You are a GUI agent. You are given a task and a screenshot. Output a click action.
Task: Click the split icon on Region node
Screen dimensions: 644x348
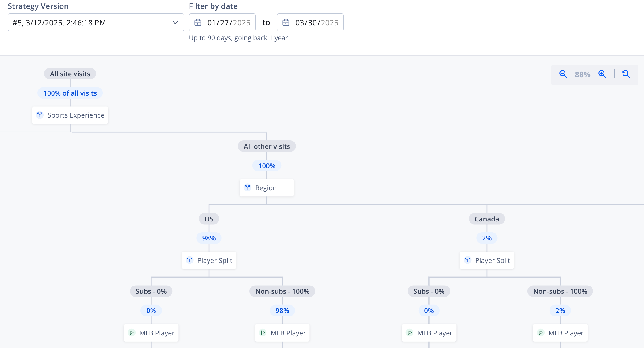click(x=247, y=187)
